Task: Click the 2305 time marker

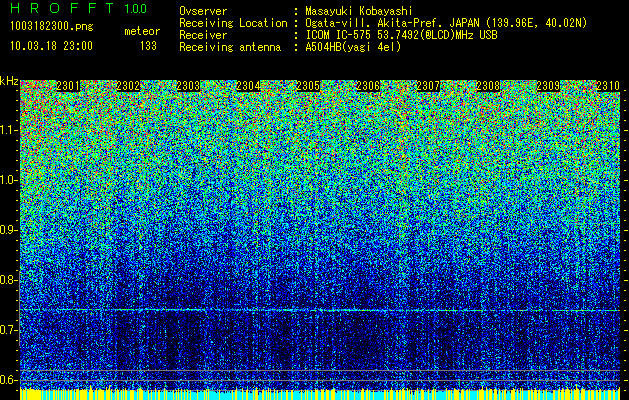Action: click(x=308, y=86)
